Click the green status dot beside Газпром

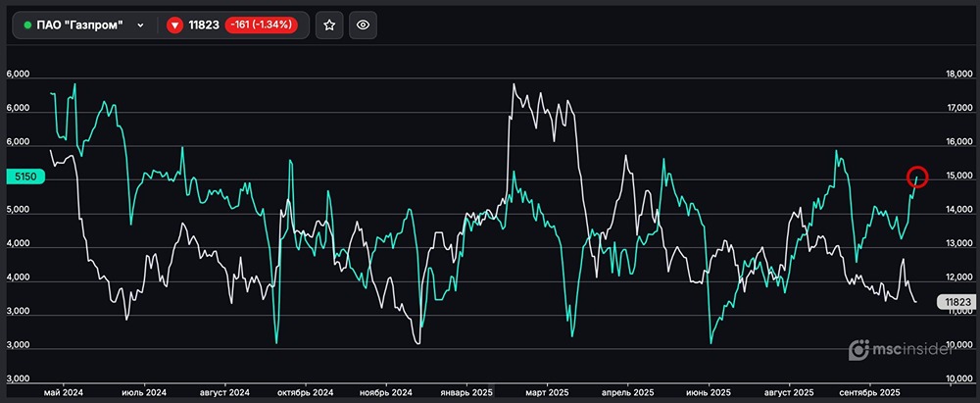tap(27, 25)
